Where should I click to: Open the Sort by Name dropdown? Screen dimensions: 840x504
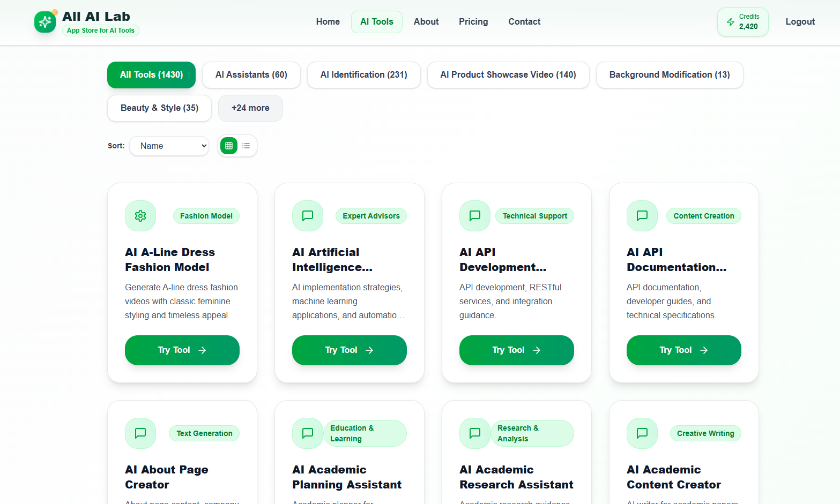(169, 146)
